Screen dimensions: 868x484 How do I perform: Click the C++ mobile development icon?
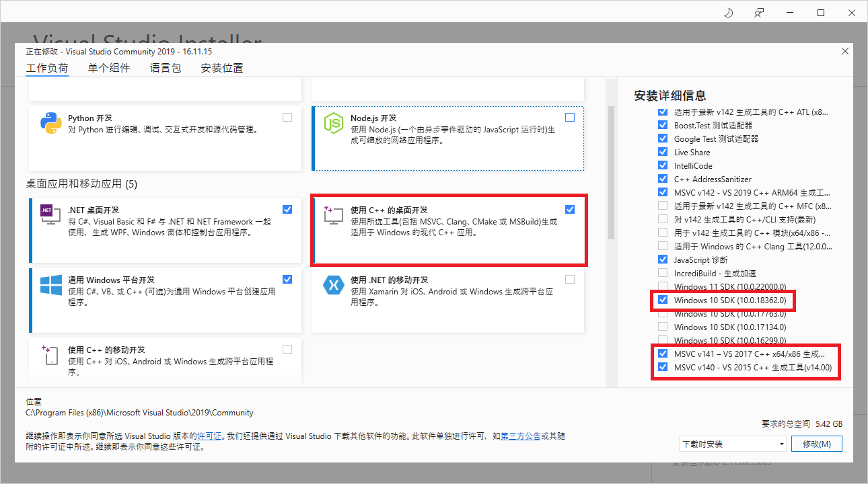click(51, 355)
